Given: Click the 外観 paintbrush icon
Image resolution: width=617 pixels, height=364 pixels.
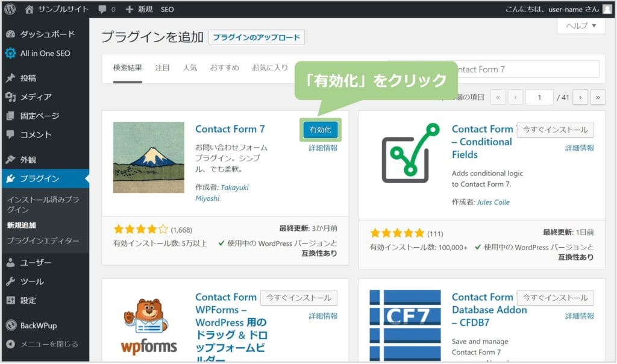Looking at the screenshot, I should [x=11, y=159].
